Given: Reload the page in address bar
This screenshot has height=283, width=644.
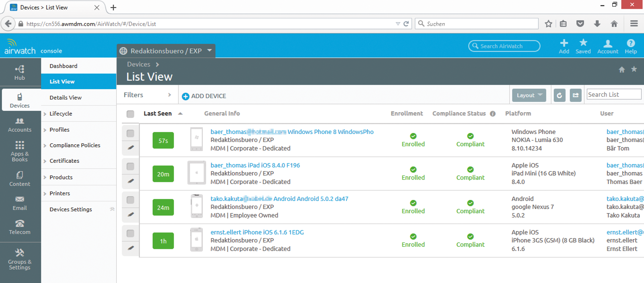Looking at the screenshot, I should (406, 24).
